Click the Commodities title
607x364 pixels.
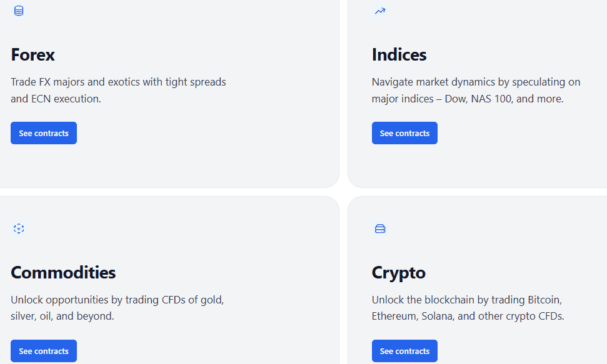click(x=63, y=273)
